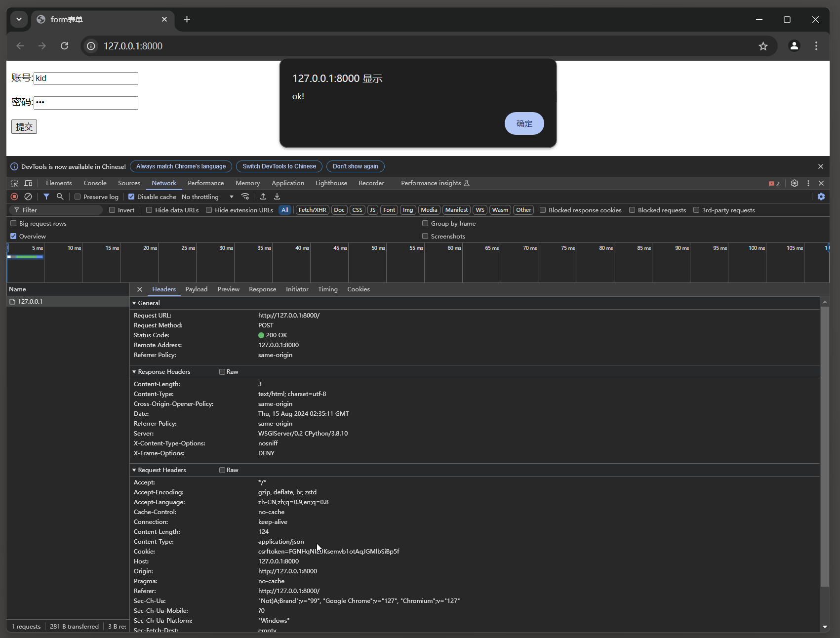Bookmark this page with star
Screen dimensions: 840x638
click(763, 46)
